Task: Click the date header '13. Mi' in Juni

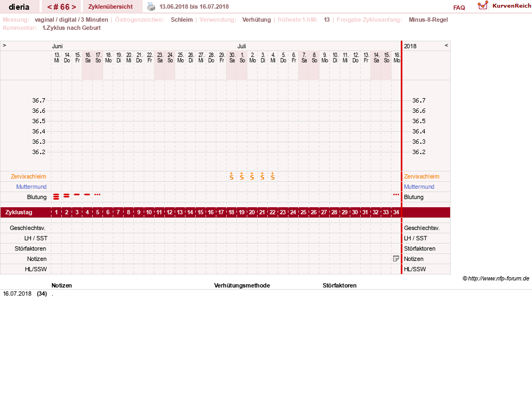Action: pos(56,58)
